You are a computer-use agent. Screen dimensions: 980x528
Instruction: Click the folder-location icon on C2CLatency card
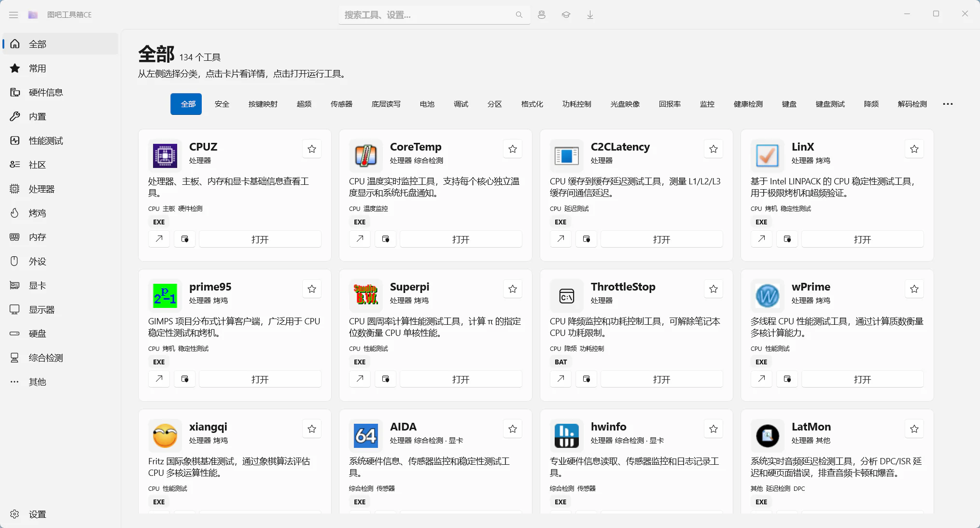coord(586,239)
